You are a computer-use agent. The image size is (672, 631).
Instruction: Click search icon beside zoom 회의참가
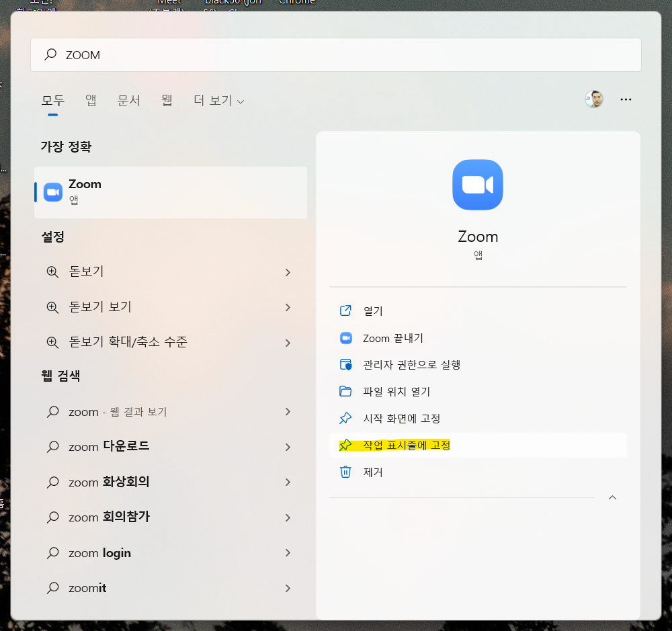click(52, 517)
